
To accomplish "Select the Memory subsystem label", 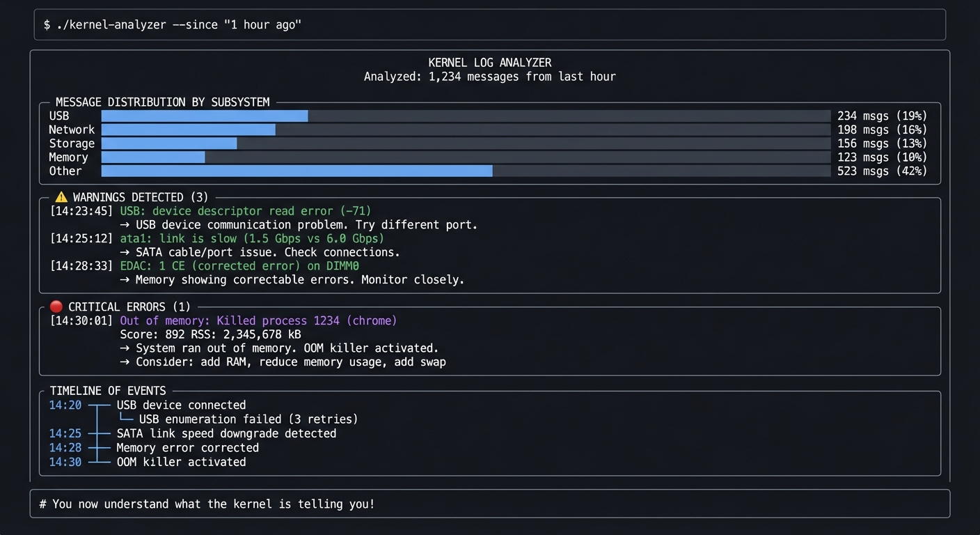I will [68, 157].
